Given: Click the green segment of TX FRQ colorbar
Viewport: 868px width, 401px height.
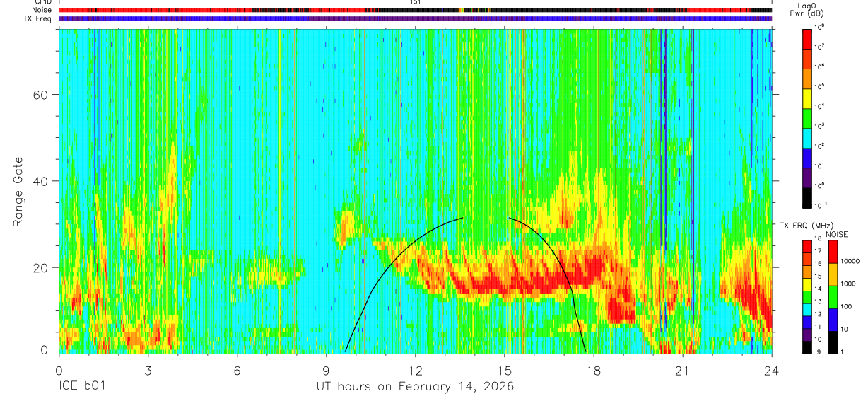Looking at the screenshot, I should [x=807, y=296].
